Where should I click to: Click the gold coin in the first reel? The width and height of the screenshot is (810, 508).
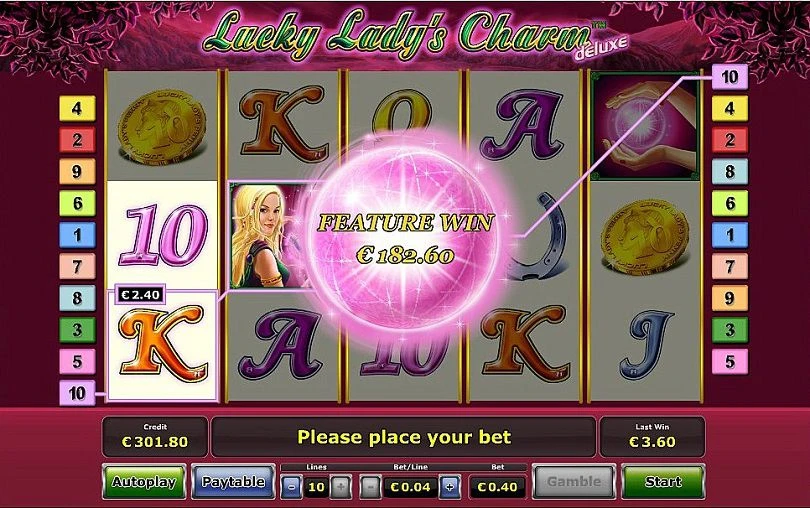pyautogui.click(x=162, y=127)
